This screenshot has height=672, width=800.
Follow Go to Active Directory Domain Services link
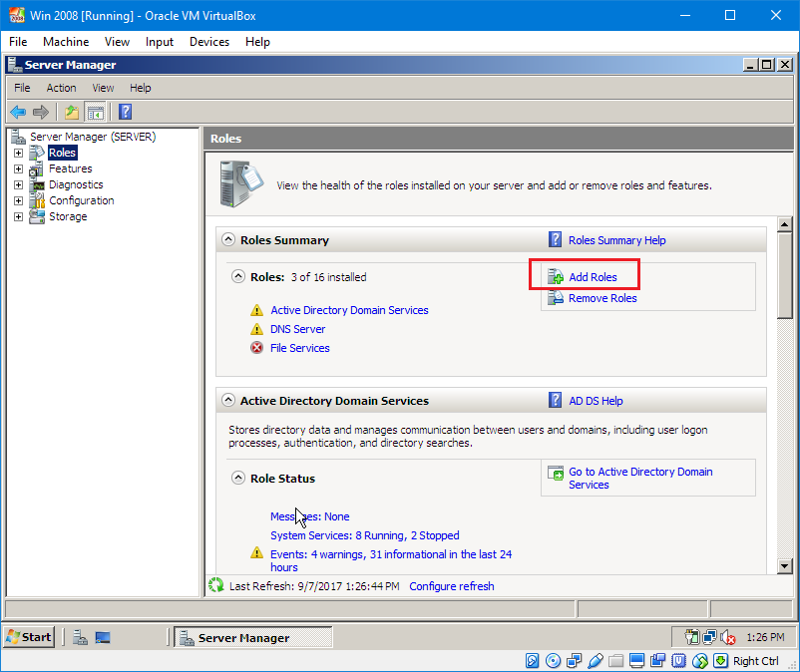click(x=640, y=478)
